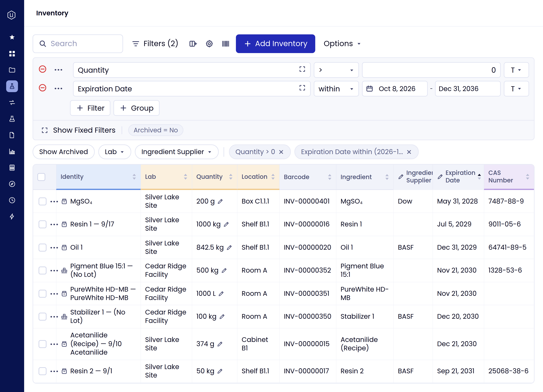Image resolution: width=543 pixels, height=392 pixels.
Task: Open the > operator dropdown for Quantity
Action: coord(336,70)
